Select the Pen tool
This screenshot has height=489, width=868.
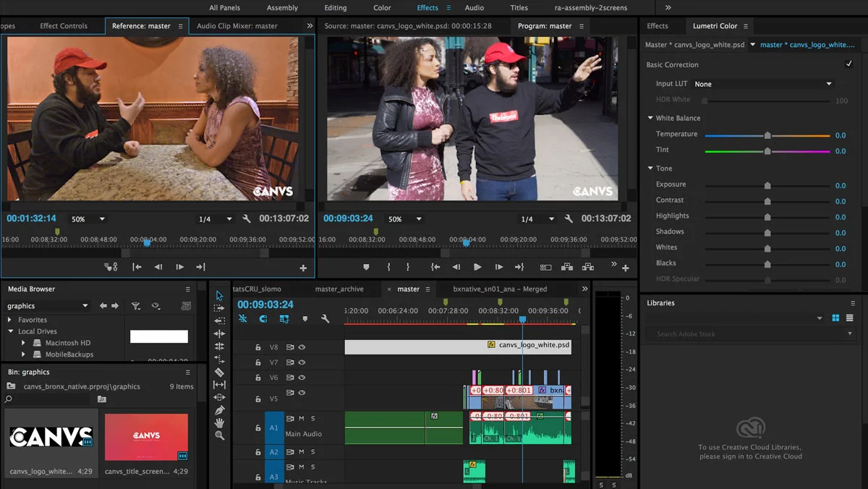click(220, 410)
